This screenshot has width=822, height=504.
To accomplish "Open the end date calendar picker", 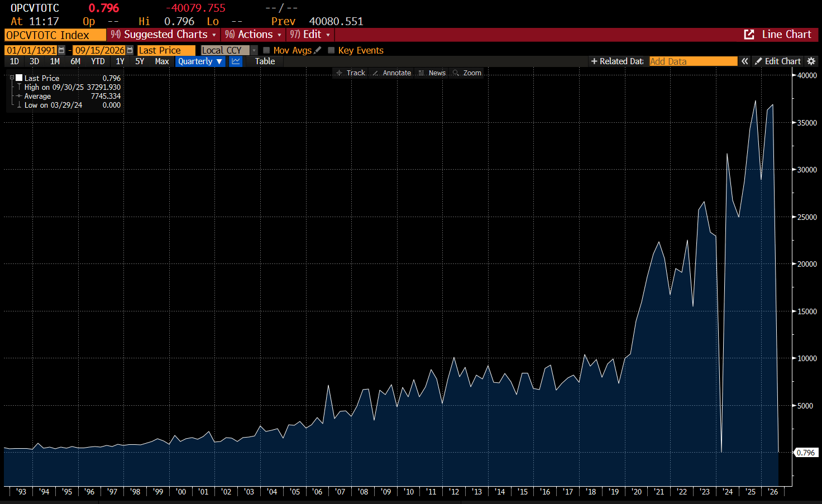I will (130, 50).
